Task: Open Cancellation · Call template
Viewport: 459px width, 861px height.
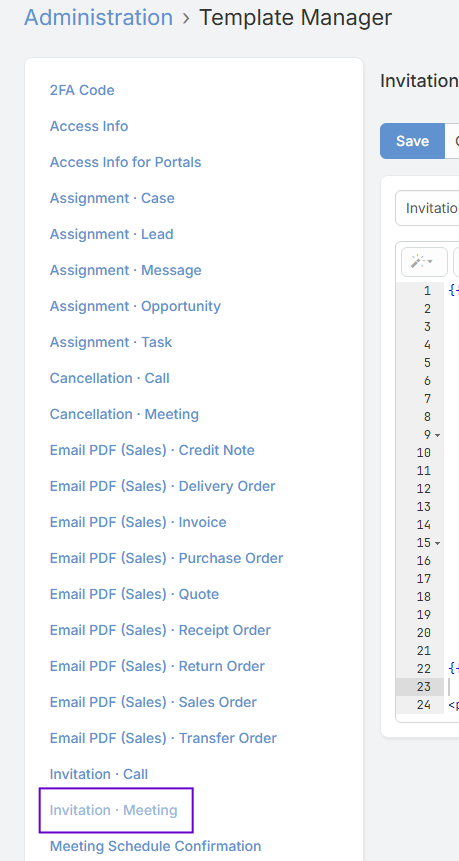Action: [109, 378]
